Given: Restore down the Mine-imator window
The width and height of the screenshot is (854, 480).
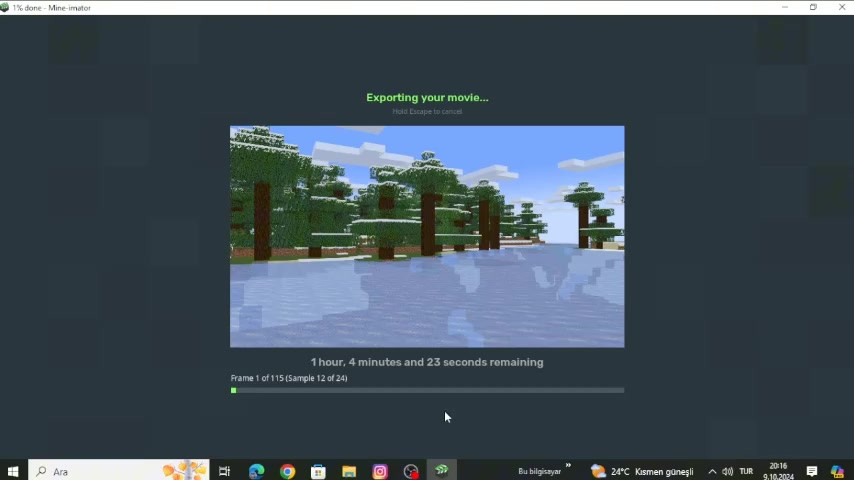Looking at the screenshot, I should click(x=813, y=7).
